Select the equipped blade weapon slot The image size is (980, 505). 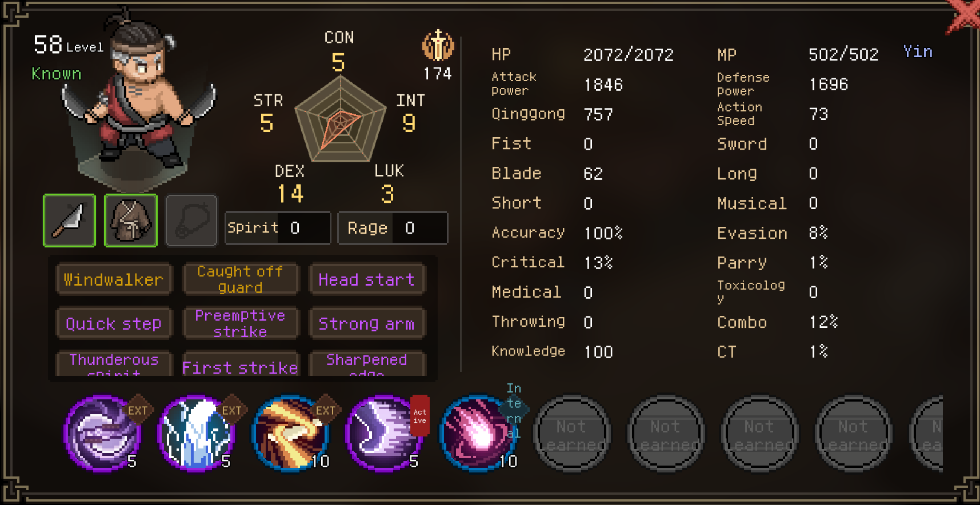pos(69,221)
